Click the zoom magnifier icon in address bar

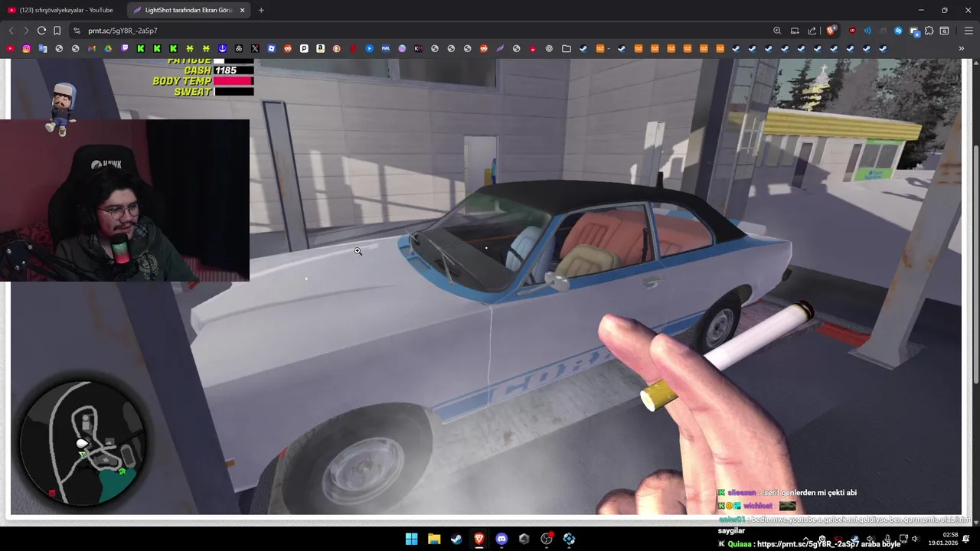click(777, 31)
